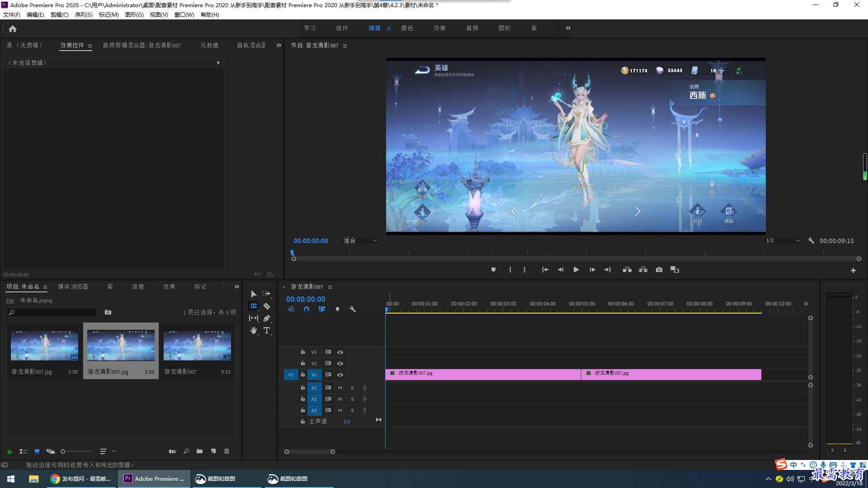Hide track V3 output eye
This screenshot has height=488, width=868.
(x=340, y=352)
